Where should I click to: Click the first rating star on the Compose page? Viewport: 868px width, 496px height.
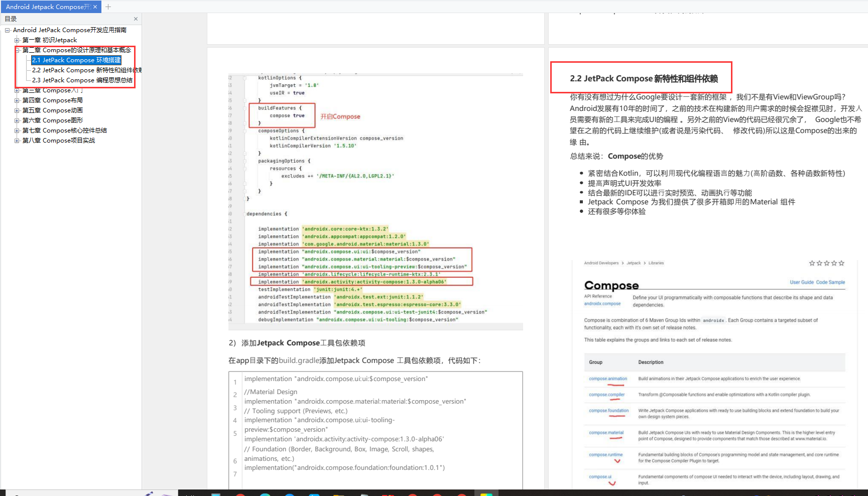[x=812, y=263]
